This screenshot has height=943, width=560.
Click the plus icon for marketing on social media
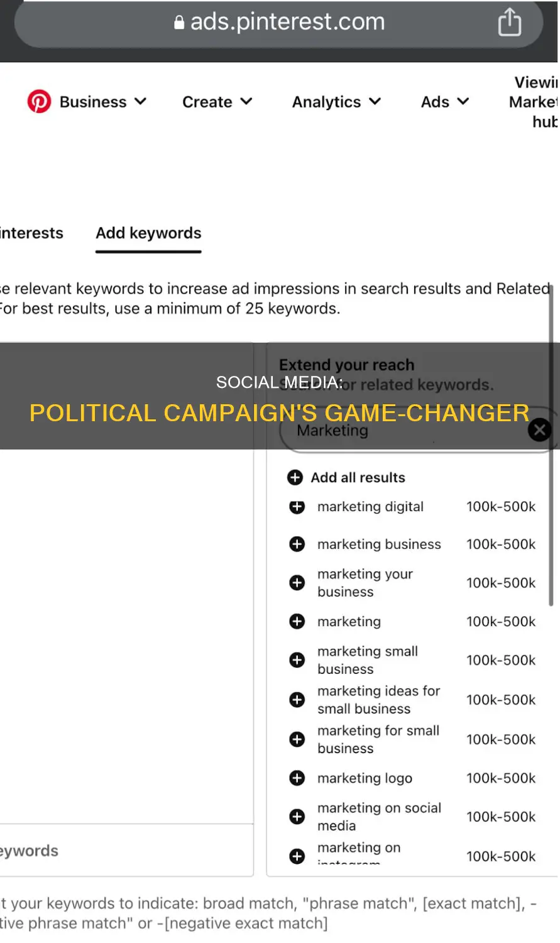(x=296, y=816)
